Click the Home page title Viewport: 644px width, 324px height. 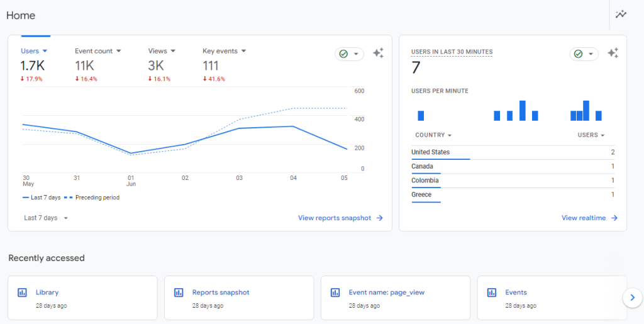click(x=21, y=16)
